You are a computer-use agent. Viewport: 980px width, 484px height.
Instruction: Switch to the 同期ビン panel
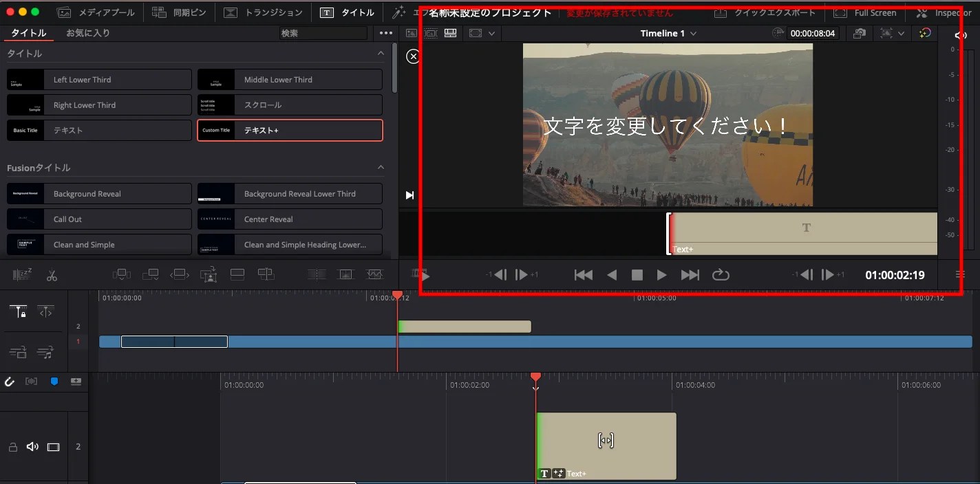[179, 12]
